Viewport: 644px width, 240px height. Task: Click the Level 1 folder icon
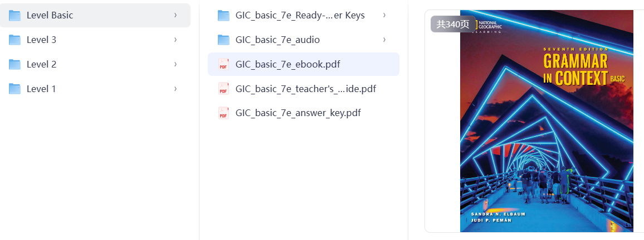(x=15, y=89)
